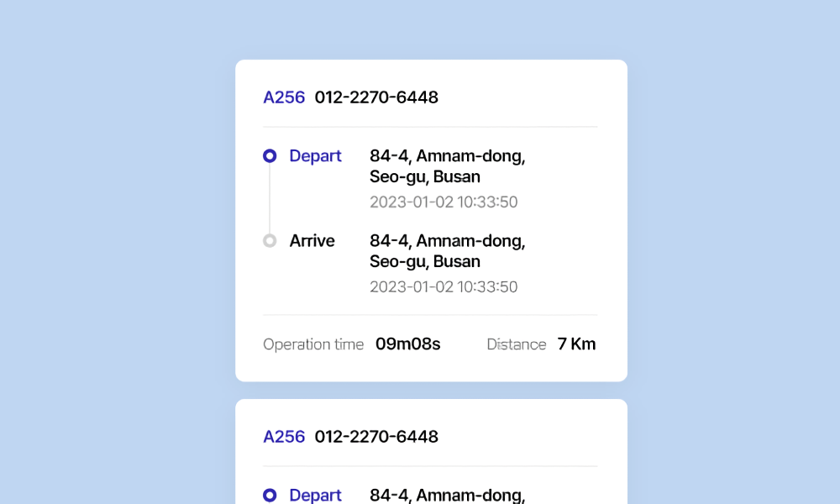Viewport: 840px width, 504px height.
Task: Click the Distance label
Action: click(517, 344)
